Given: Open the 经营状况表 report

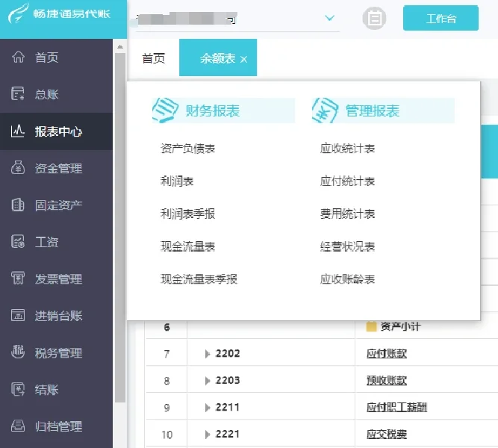Looking at the screenshot, I should tap(347, 246).
